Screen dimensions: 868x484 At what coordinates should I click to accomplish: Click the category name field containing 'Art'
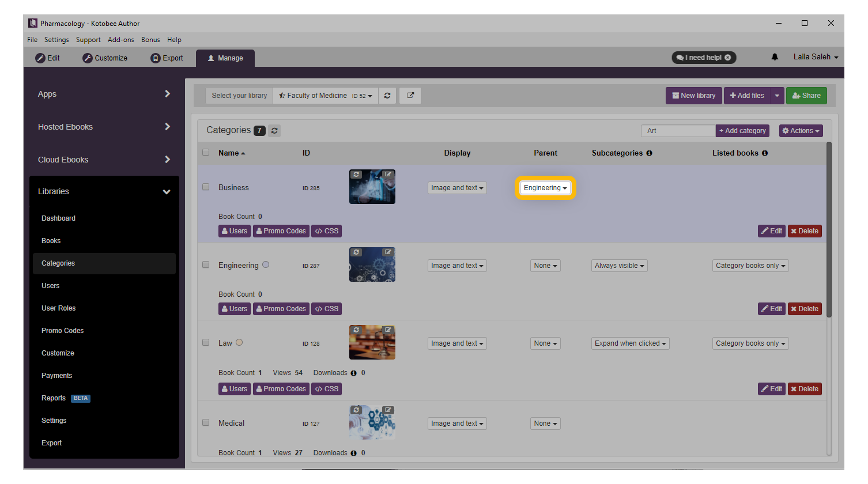pos(678,131)
